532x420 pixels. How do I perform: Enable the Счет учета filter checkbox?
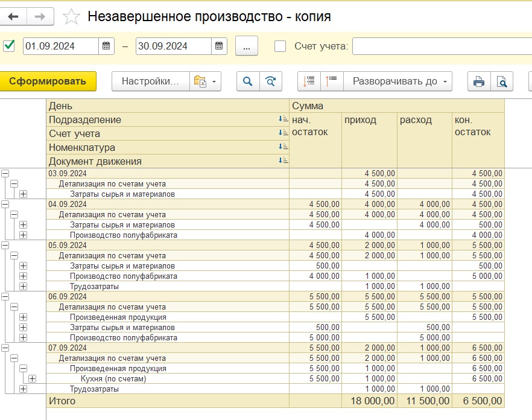point(280,46)
